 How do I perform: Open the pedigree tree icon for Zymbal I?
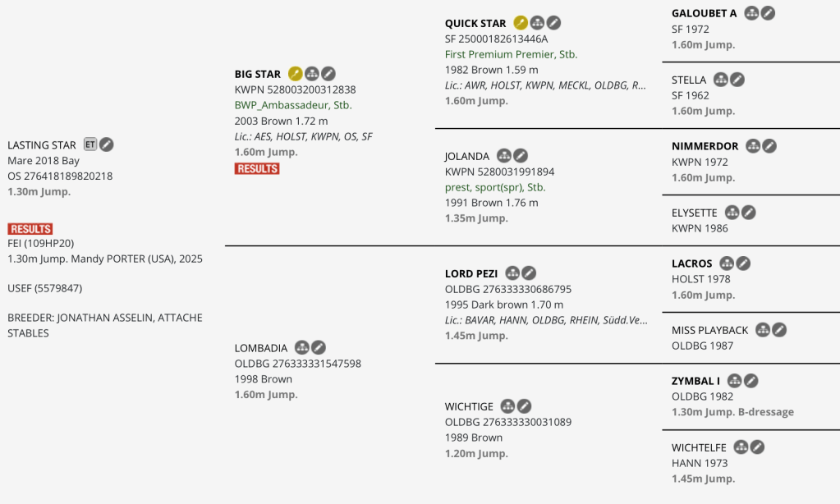pyautogui.click(x=735, y=381)
